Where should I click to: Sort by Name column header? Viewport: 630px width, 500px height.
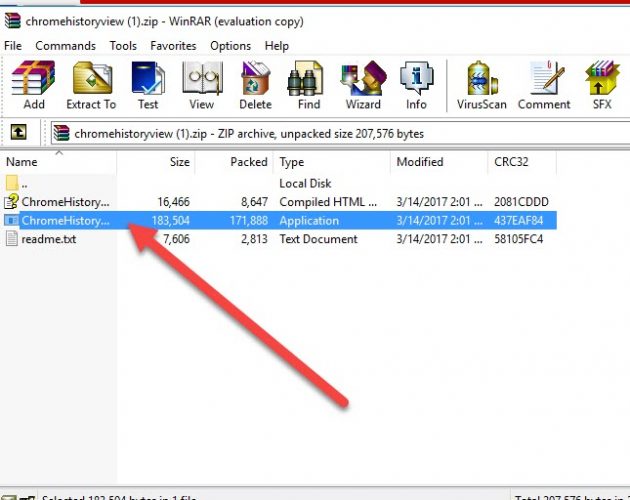(59, 162)
